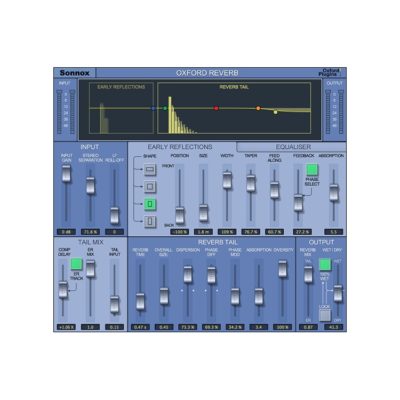Toggle the Phase Select button
Screen dimensions: 400x400
pyautogui.click(x=312, y=170)
